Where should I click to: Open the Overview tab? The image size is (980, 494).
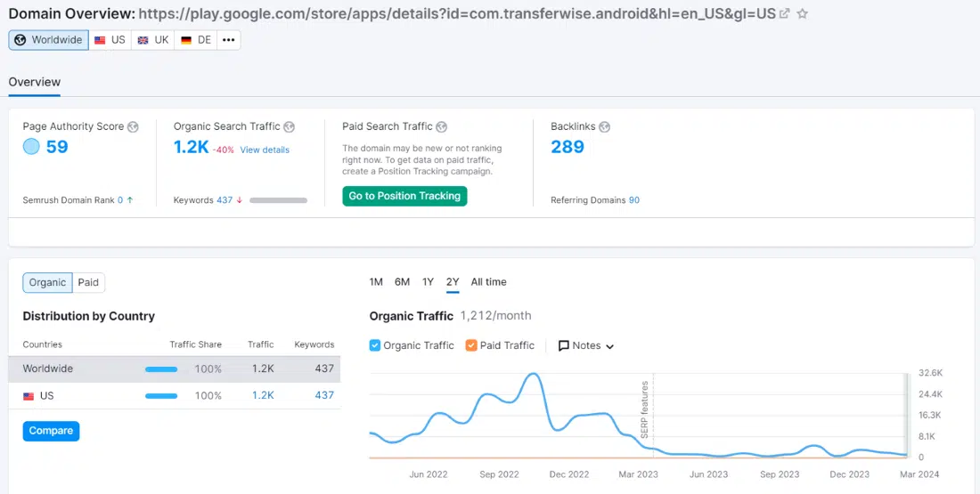point(35,82)
